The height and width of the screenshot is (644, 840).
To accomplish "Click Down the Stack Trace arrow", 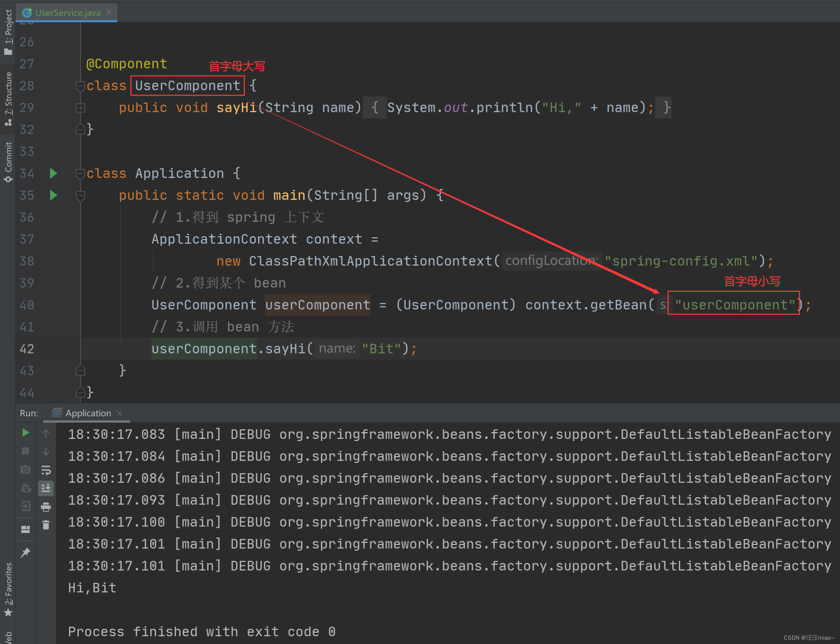I will [x=46, y=451].
